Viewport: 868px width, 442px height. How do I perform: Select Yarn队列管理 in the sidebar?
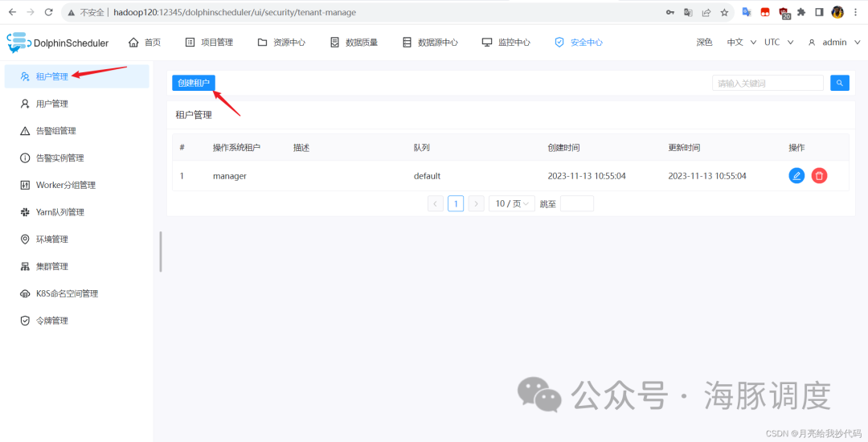[x=77, y=212]
